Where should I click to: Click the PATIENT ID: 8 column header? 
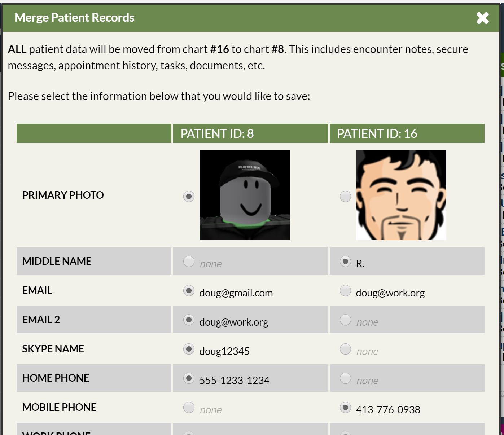(x=250, y=133)
